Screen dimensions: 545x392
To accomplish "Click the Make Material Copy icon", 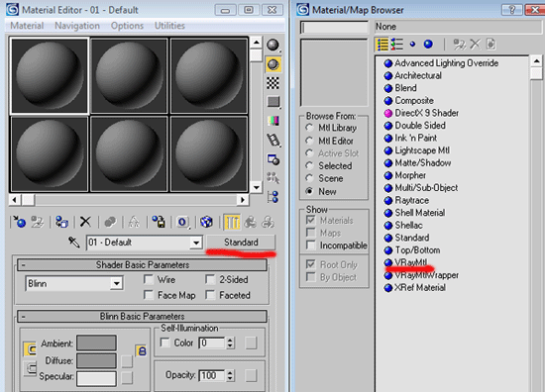I will click(x=110, y=222).
